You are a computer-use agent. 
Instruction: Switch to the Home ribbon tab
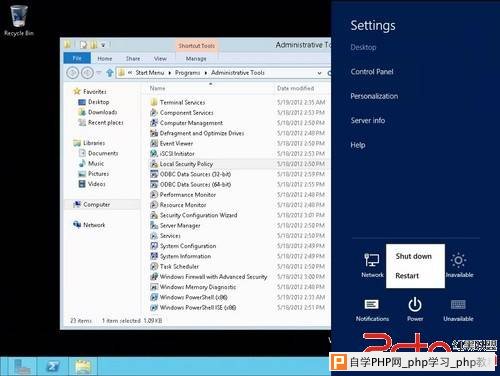click(x=105, y=58)
